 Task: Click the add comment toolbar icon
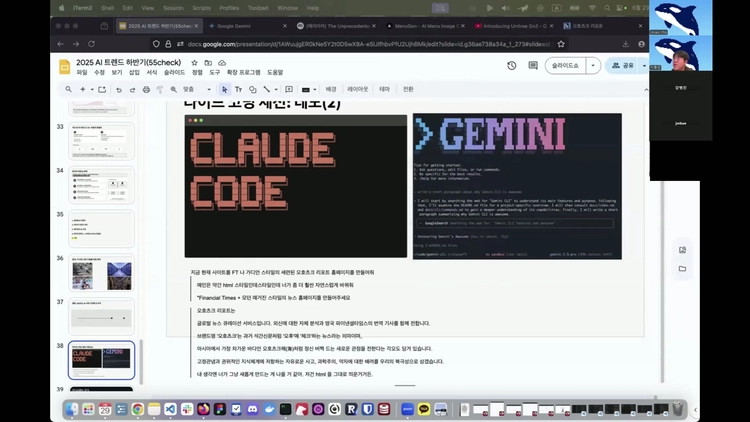coord(289,89)
